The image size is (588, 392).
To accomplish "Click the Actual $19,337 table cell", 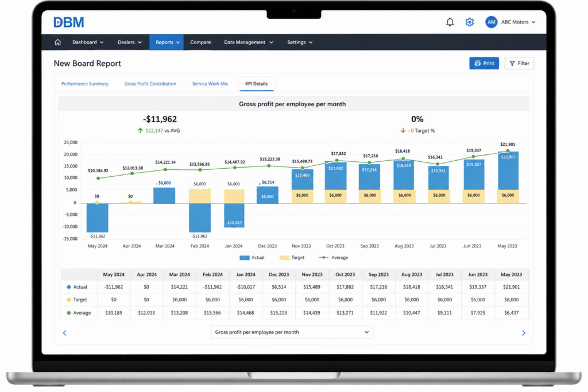I will [x=478, y=287].
